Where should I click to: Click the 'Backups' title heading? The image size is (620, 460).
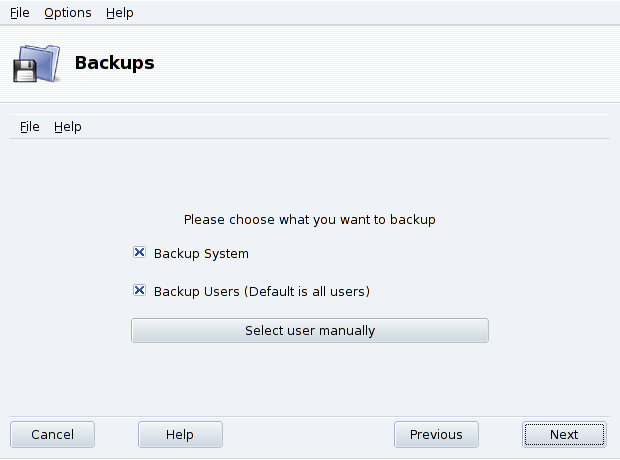(114, 63)
